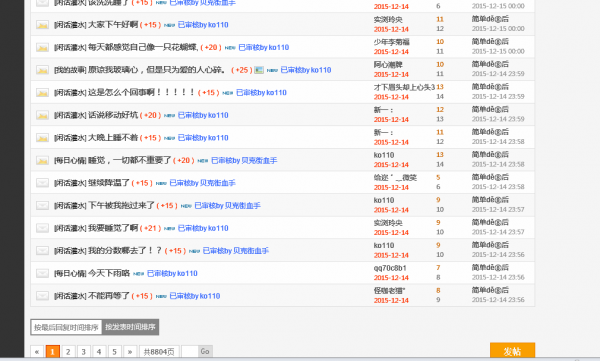
Task: Click image attachment icon in 原谅我玻璃心 thread
Action: (259, 70)
